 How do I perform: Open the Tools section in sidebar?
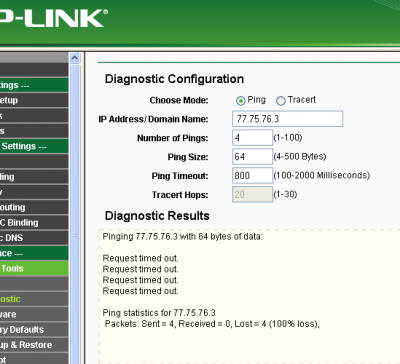[x=34, y=269]
